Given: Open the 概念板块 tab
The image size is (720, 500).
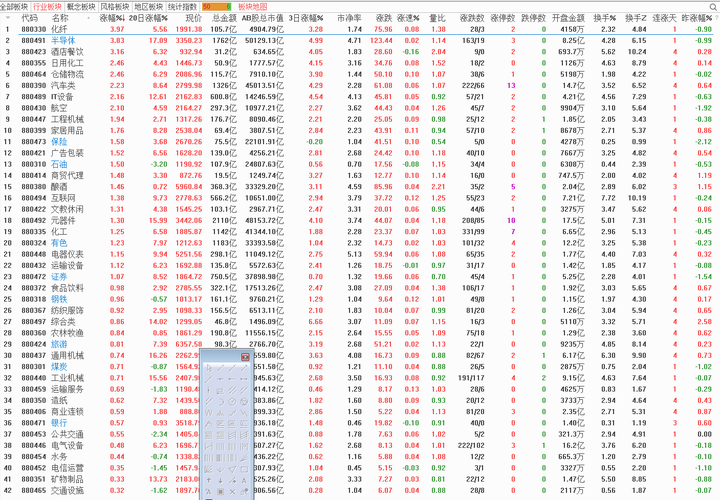Looking at the screenshot, I should [81, 7].
